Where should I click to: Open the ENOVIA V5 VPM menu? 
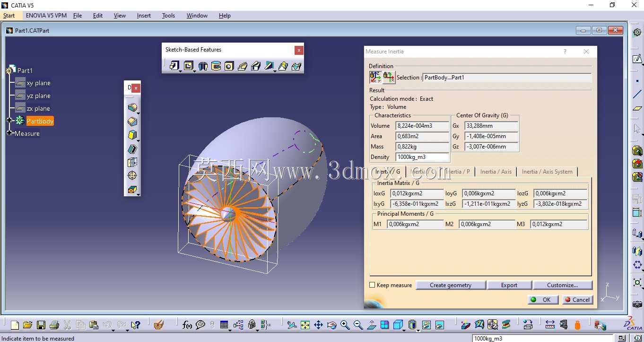tap(46, 16)
